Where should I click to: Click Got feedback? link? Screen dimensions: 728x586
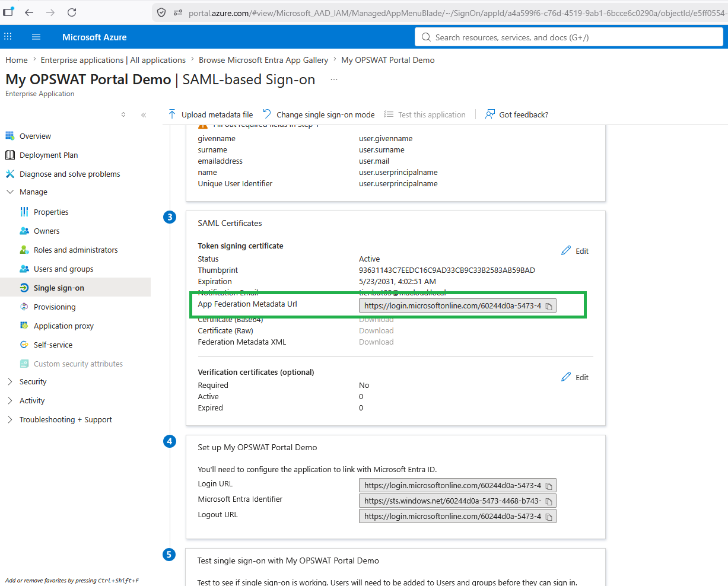pos(517,114)
